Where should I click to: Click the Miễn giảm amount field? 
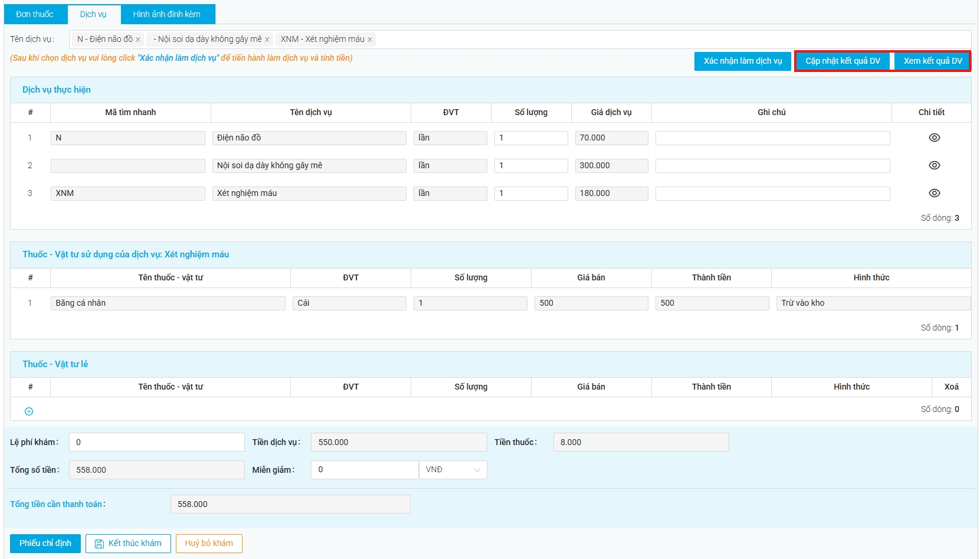point(365,470)
